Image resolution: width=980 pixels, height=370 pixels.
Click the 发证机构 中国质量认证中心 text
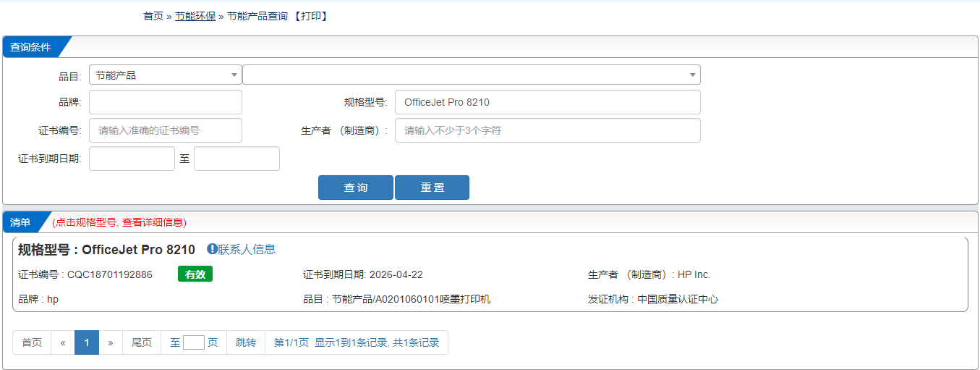(653, 299)
